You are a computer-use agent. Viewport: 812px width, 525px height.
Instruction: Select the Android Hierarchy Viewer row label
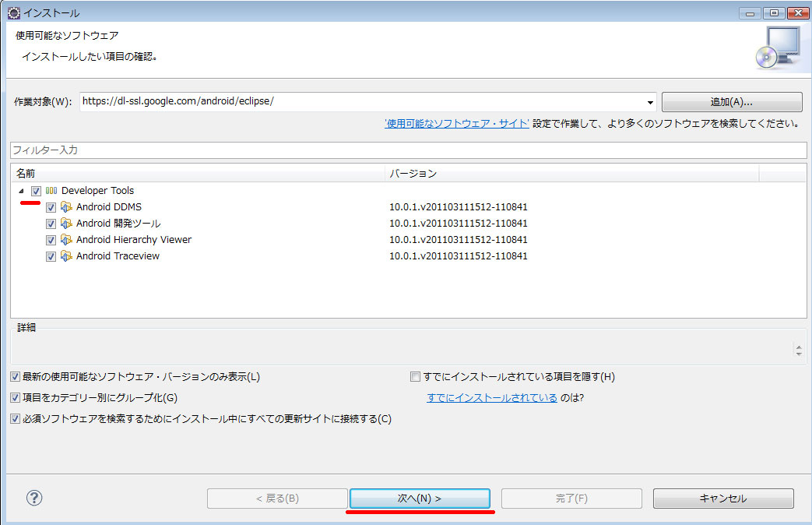point(134,240)
